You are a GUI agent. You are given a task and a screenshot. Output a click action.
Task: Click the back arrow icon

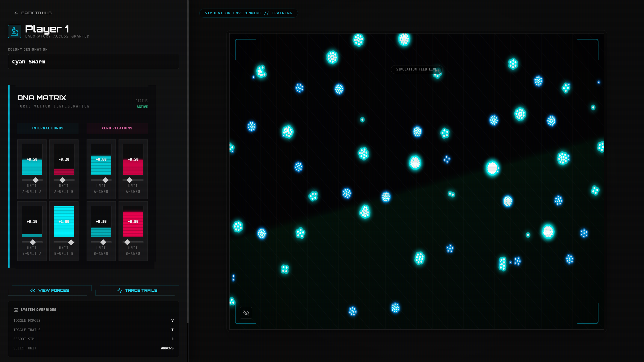[x=16, y=13]
